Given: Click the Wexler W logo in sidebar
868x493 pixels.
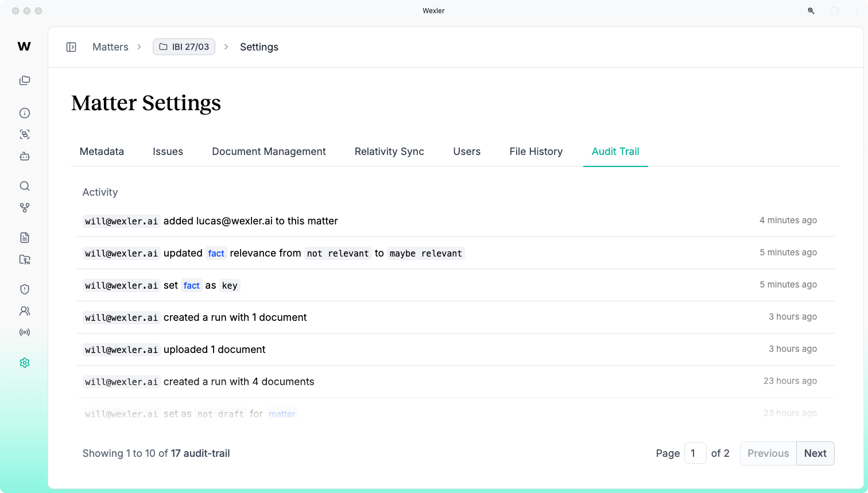Looking at the screenshot, I should [x=24, y=46].
